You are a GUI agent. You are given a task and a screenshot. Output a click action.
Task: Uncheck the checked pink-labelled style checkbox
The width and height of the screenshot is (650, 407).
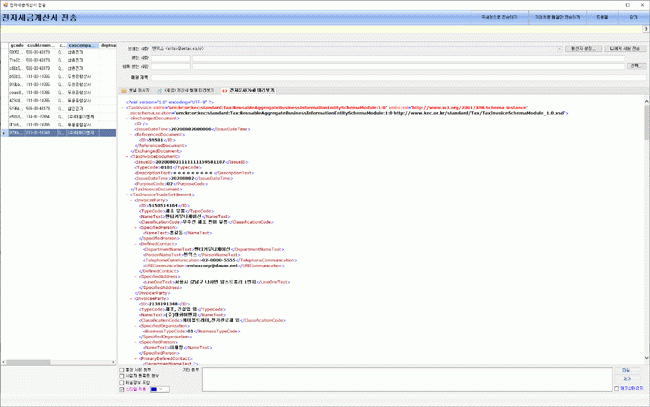click(122, 389)
